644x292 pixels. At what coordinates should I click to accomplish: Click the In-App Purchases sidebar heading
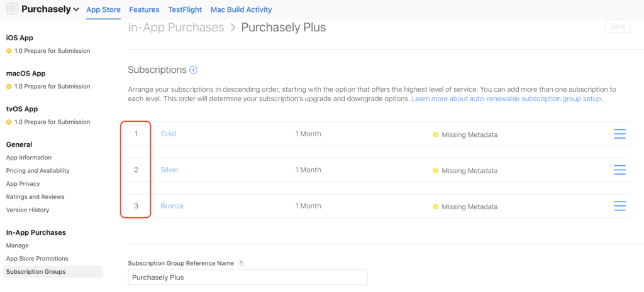tap(36, 232)
